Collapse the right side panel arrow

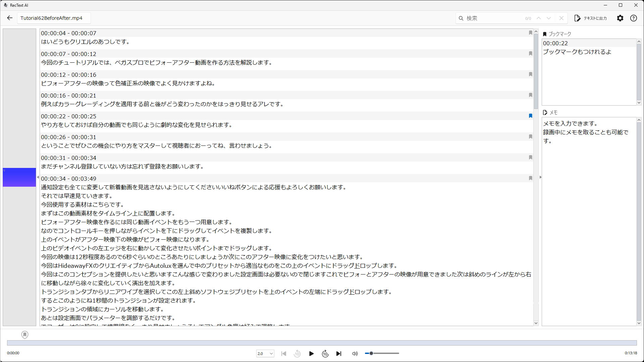point(540,177)
